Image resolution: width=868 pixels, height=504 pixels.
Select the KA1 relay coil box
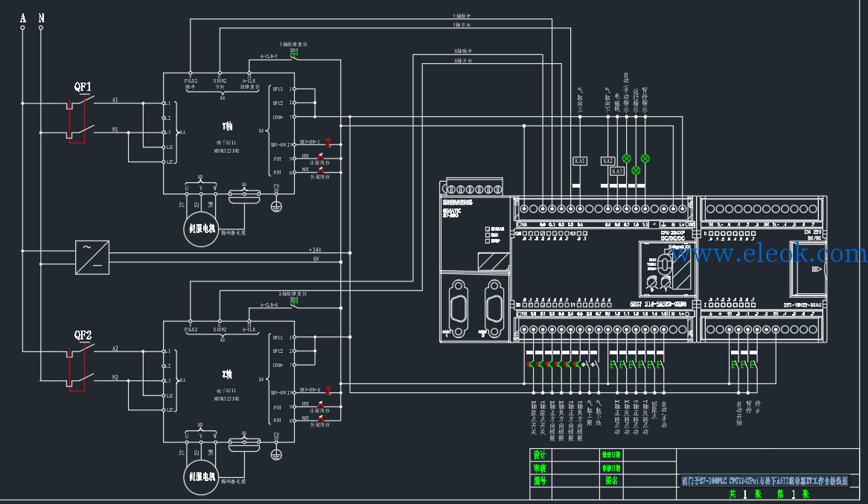(580, 161)
